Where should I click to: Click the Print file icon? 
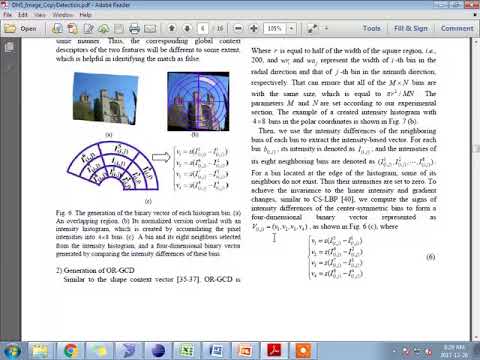point(134,29)
